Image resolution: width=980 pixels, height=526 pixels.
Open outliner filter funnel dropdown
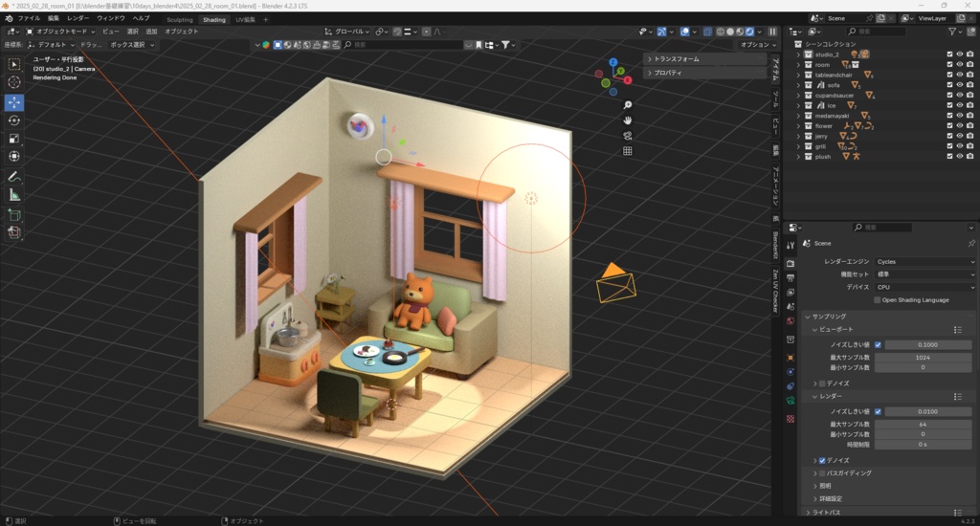point(955,32)
